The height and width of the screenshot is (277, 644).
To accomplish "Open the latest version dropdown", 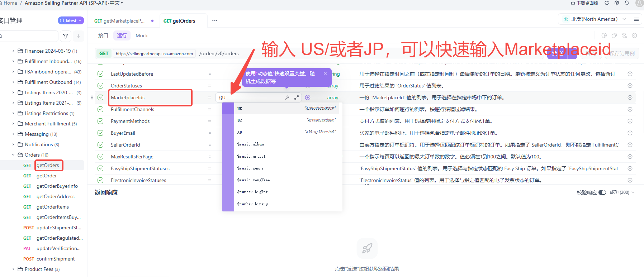I will pyautogui.click(x=71, y=20).
